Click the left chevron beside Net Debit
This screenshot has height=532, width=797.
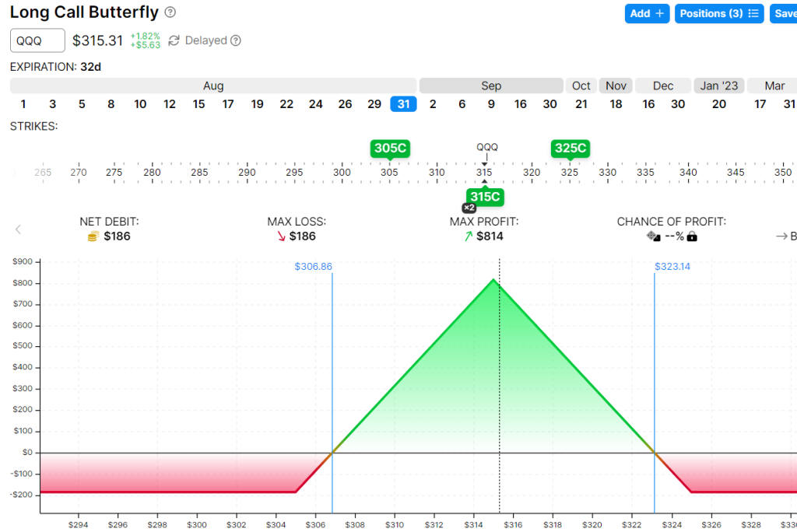19,229
